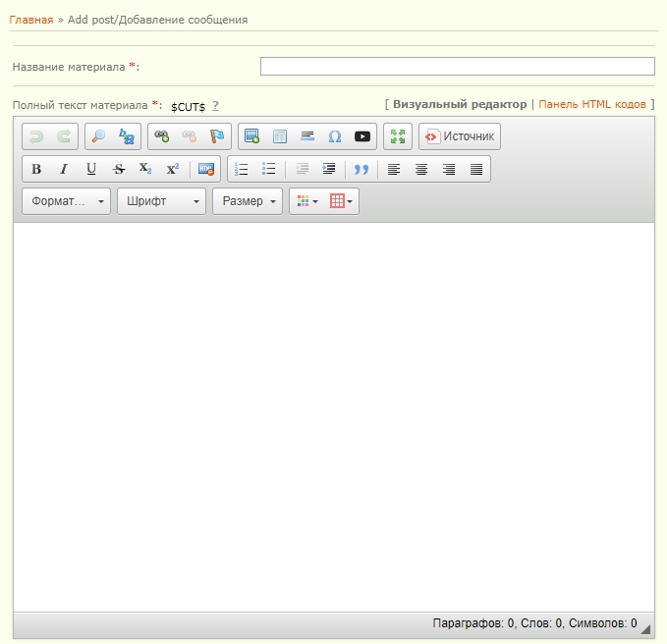667x644 pixels.
Task: Select the Визуальный редактор tab
Action: pos(460,104)
